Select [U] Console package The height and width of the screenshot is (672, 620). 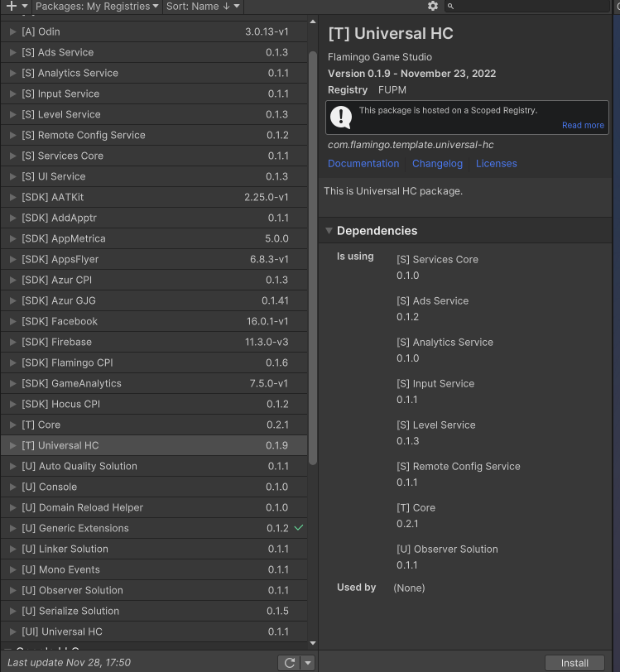[x=154, y=487]
